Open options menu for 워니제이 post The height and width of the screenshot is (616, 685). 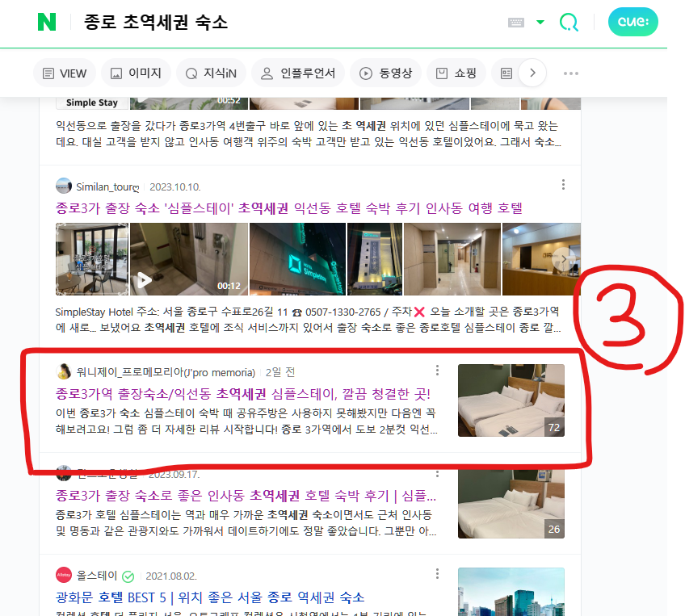click(437, 371)
